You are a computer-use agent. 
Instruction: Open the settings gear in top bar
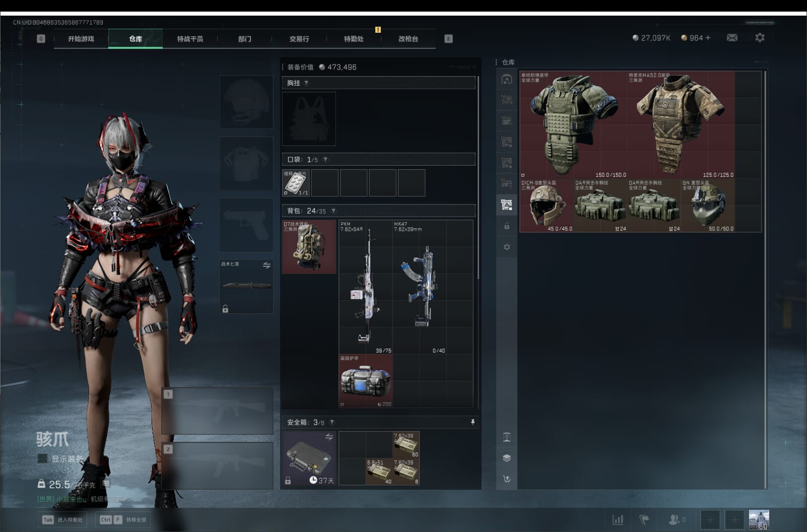point(760,38)
